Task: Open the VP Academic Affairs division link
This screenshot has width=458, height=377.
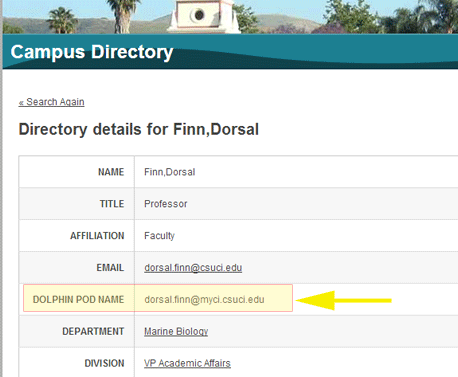Action: coord(187,363)
